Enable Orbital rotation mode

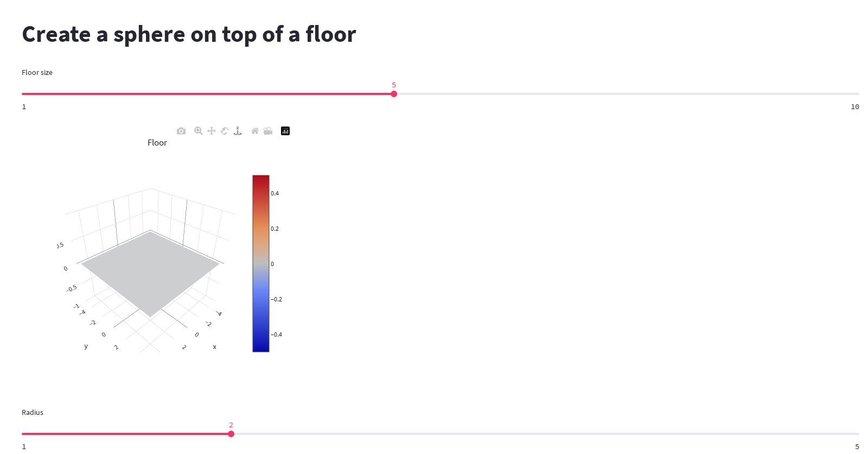(x=225, y=131)
